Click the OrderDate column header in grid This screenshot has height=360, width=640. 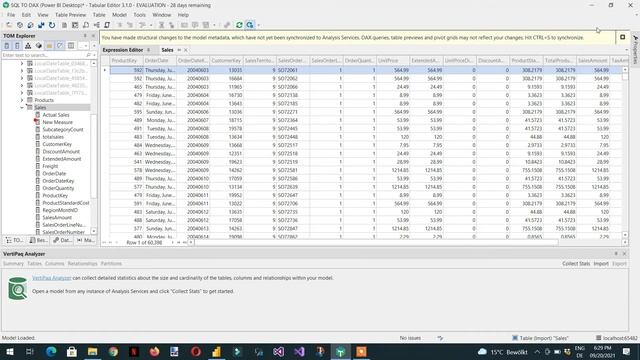click(x=160, y=60)
